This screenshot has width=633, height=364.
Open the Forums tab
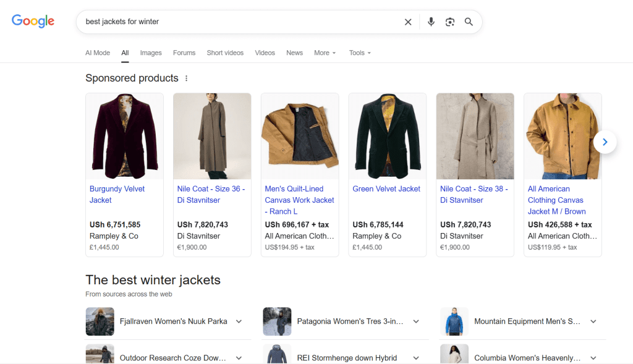coord(184,53)
